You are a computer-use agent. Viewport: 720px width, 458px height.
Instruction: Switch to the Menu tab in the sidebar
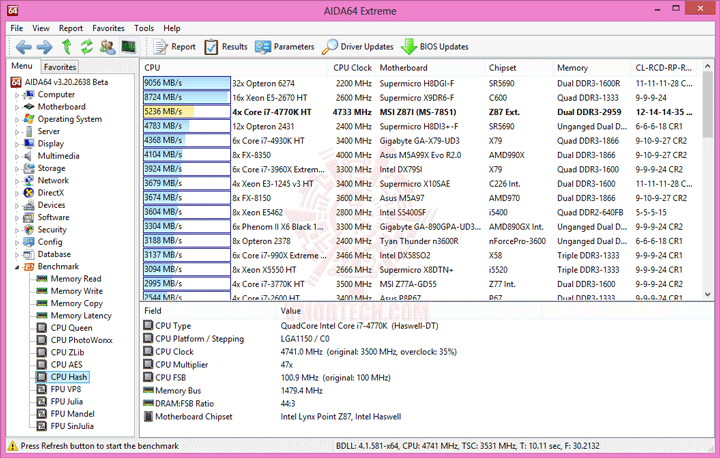point(22,66)
